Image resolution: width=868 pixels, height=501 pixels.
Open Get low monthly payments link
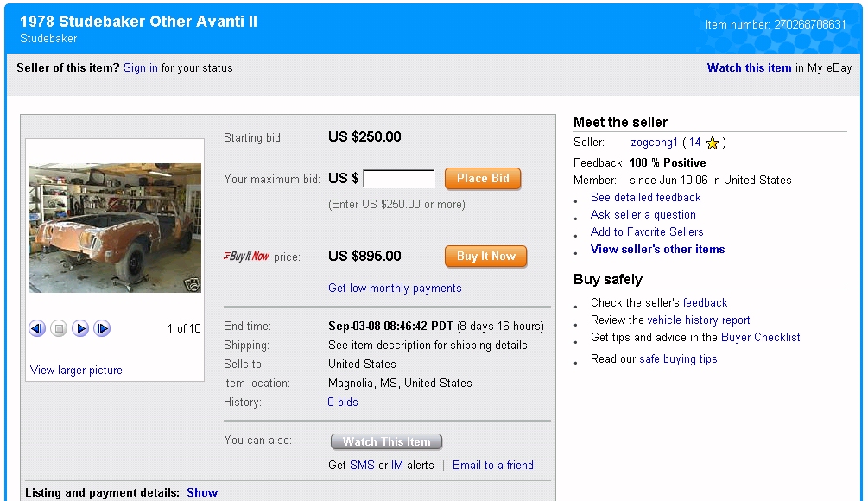pyautogui.click(x=395, y=288)
